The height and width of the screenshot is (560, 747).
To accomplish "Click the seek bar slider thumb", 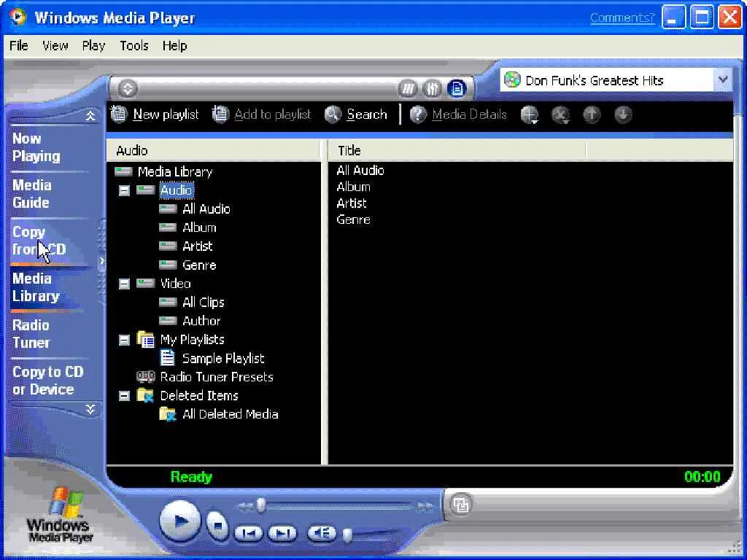I will 260,505.
